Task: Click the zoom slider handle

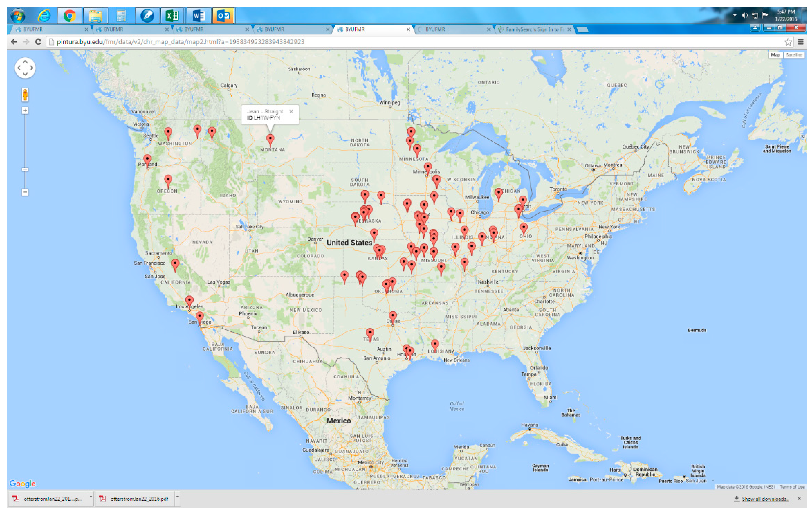Action: [x=25, y=170]
